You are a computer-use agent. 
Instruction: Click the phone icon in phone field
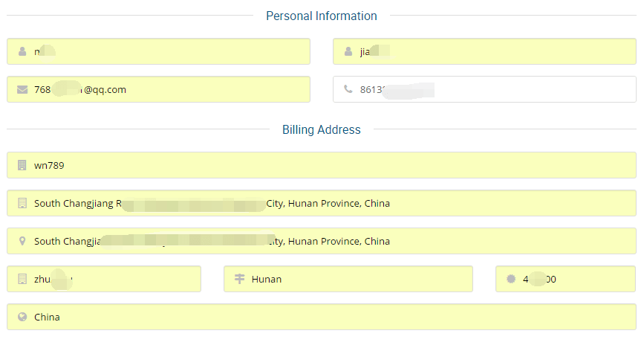coord(348,90)
